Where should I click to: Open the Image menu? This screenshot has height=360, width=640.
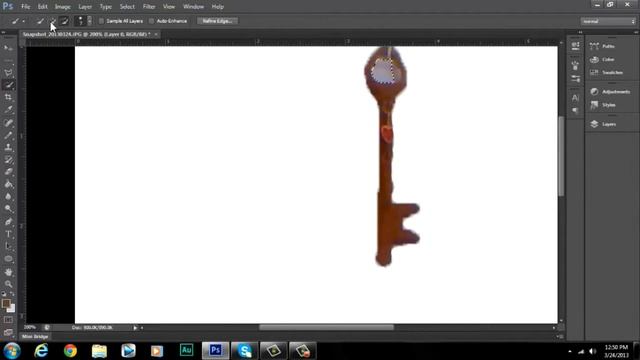pos(62,7)
